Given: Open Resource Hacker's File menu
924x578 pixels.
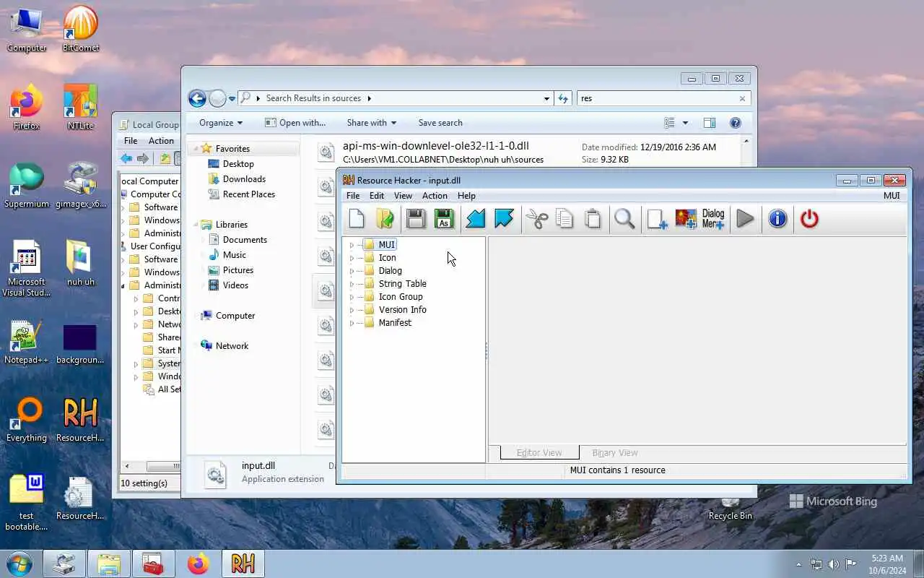Looking at the screenshot, I should tap(353, 196).
